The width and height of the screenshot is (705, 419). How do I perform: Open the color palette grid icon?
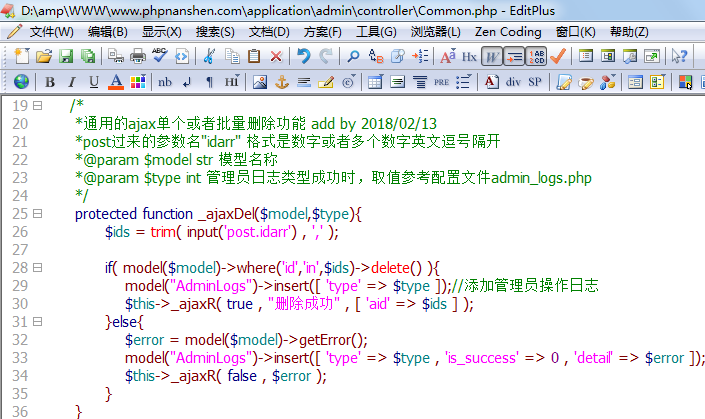[138, 82]
